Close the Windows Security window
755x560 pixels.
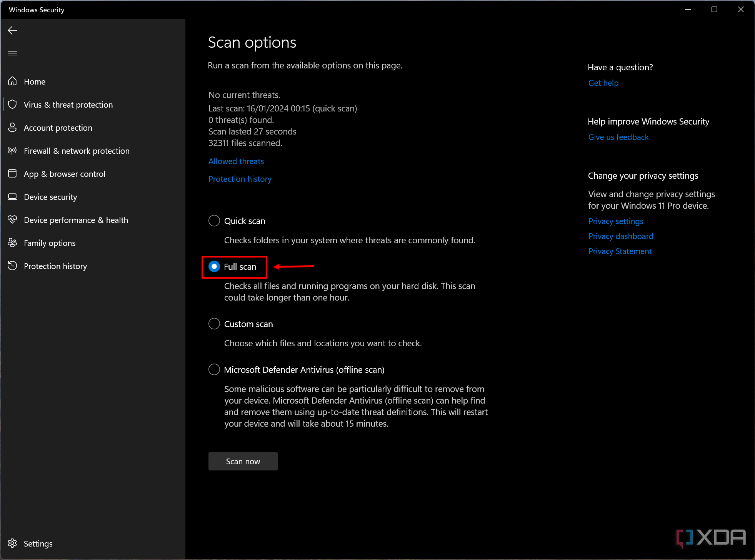741,10
